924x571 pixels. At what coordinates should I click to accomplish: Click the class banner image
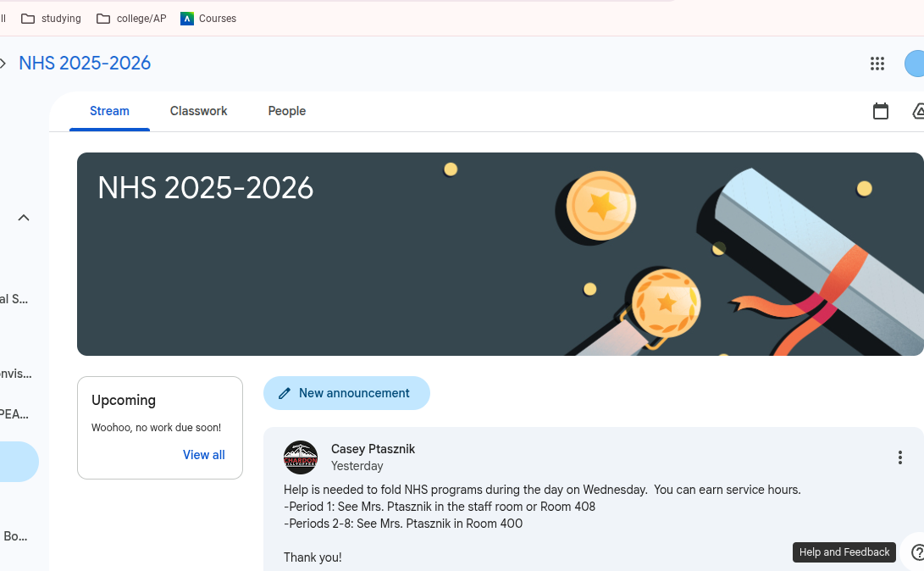501,254
